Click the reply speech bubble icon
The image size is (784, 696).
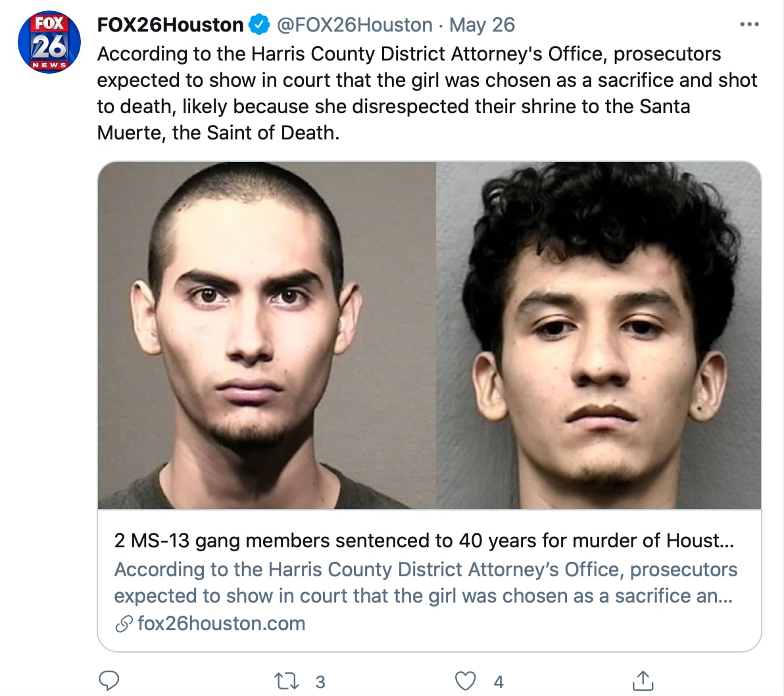coord(109,680)
